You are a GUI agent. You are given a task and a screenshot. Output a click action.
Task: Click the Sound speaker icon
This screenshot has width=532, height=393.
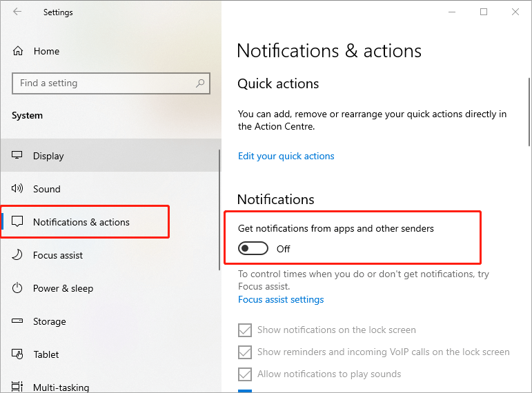tap(18, 189)
